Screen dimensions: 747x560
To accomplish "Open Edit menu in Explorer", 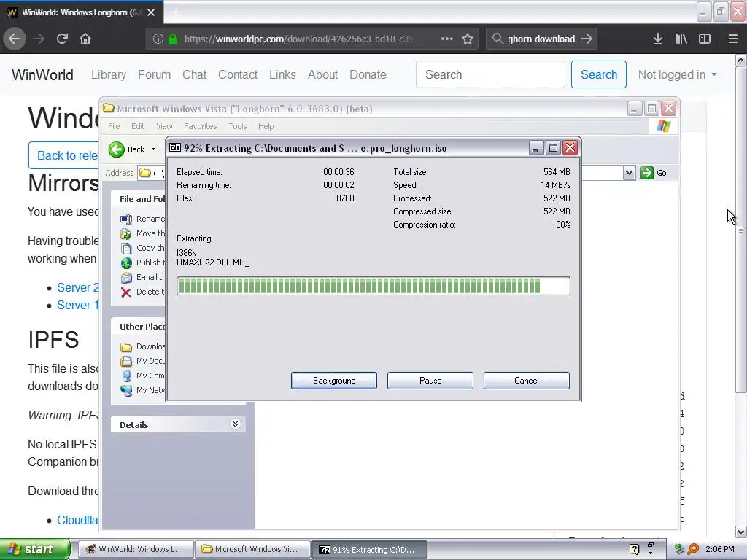I will (138, 126).
